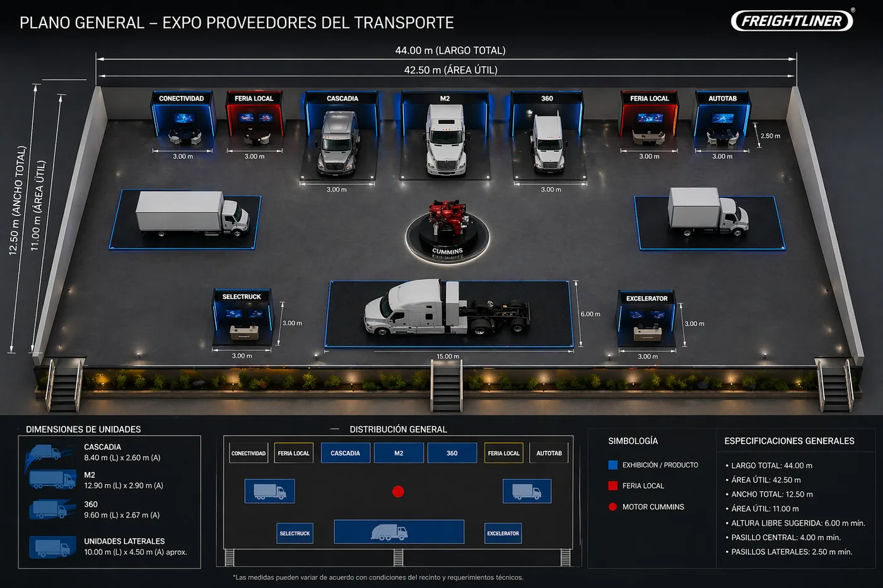This screenshot has width=883, height=588.
Task: Click "ALTURA LIBRE SUGERIDA: 6.00 m mín." specification
Action: click(x=798, y=523)
